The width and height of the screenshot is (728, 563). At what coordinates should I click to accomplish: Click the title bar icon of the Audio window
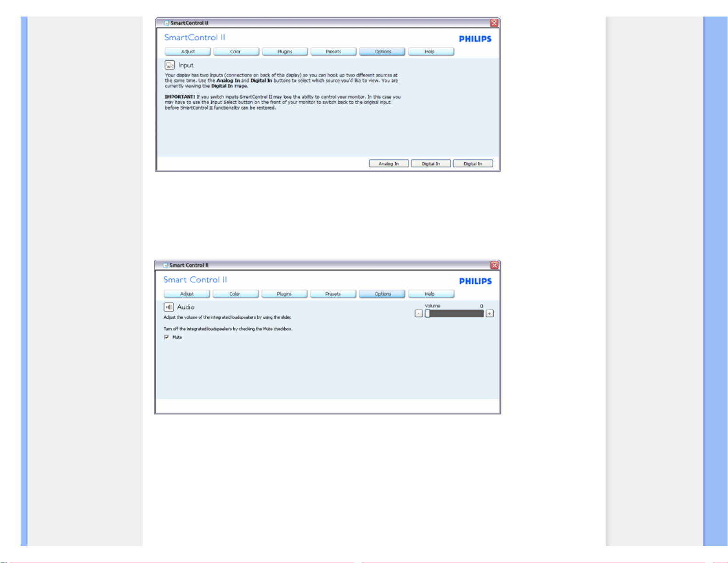(x=165, y=265)
